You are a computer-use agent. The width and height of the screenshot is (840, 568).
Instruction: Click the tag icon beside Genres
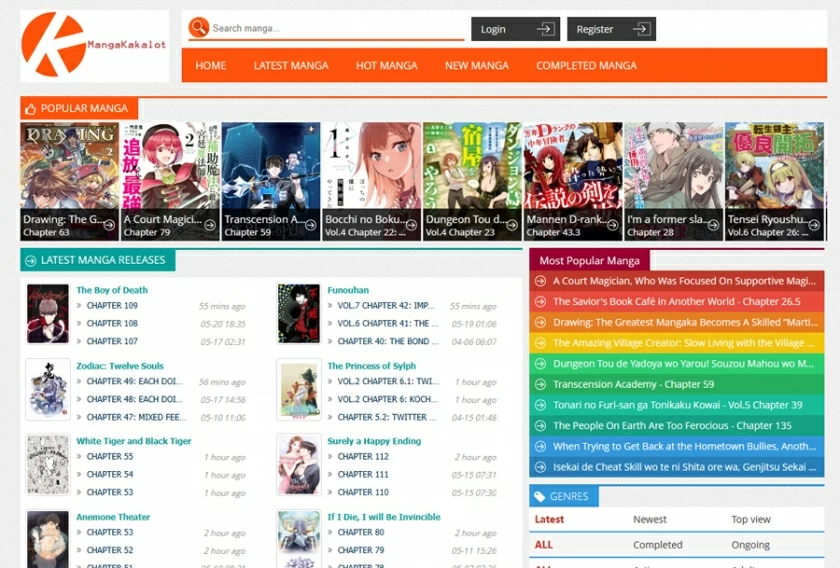539,497
